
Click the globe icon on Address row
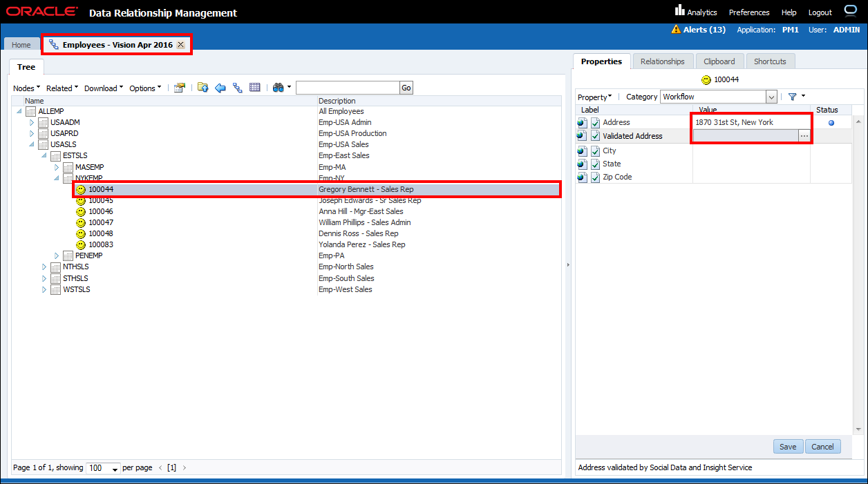pos(582,122)
